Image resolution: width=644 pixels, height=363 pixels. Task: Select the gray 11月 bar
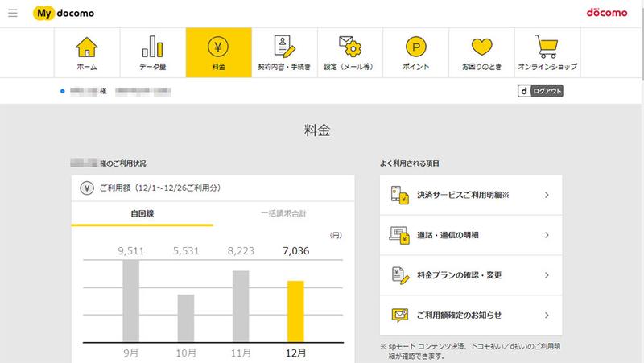point(241,307)
